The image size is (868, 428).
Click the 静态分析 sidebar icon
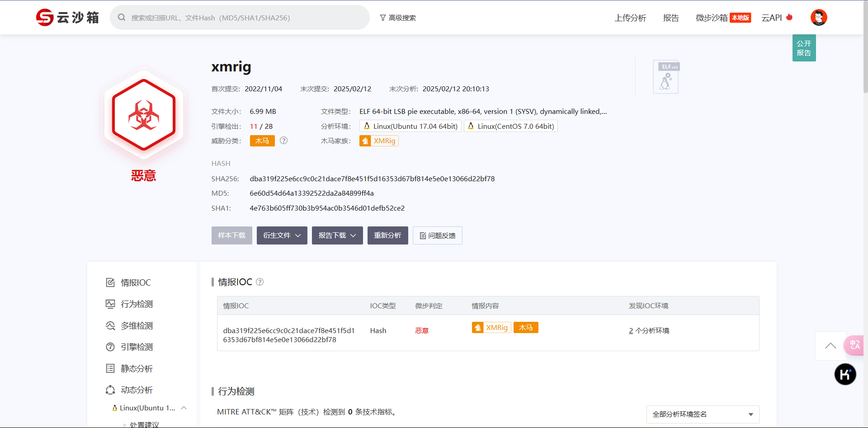[x=110, y=369]
